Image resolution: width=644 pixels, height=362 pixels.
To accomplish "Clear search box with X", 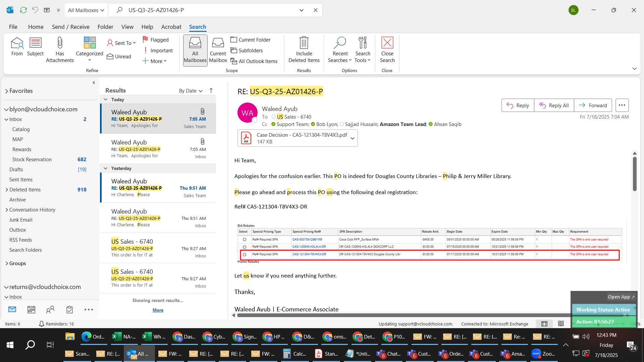I will (x=315, y=10).
